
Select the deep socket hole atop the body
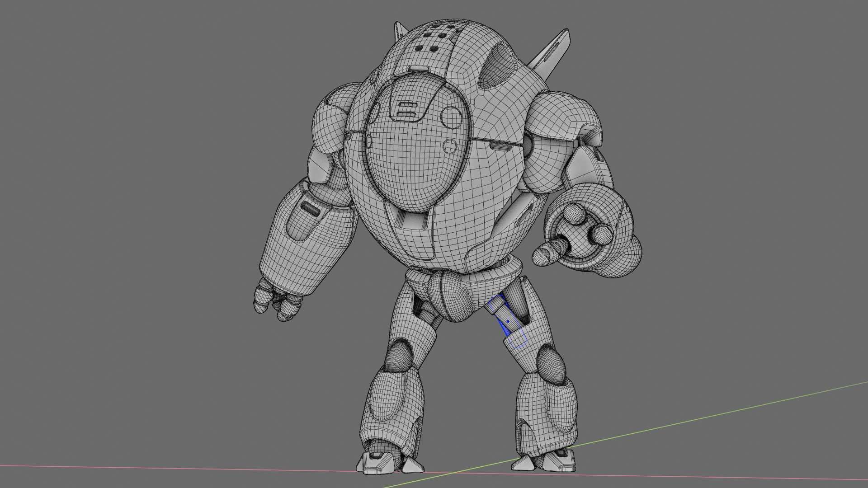pyautogui.click(x=497, y=66)
